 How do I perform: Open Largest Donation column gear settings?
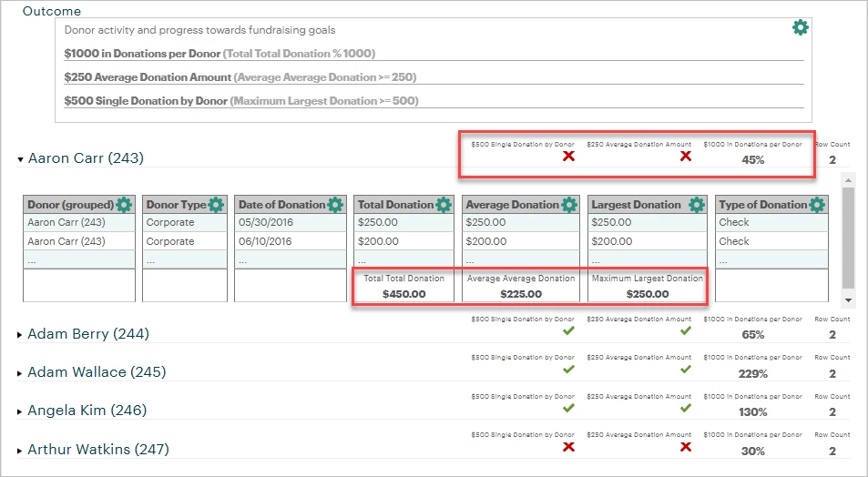697,205
